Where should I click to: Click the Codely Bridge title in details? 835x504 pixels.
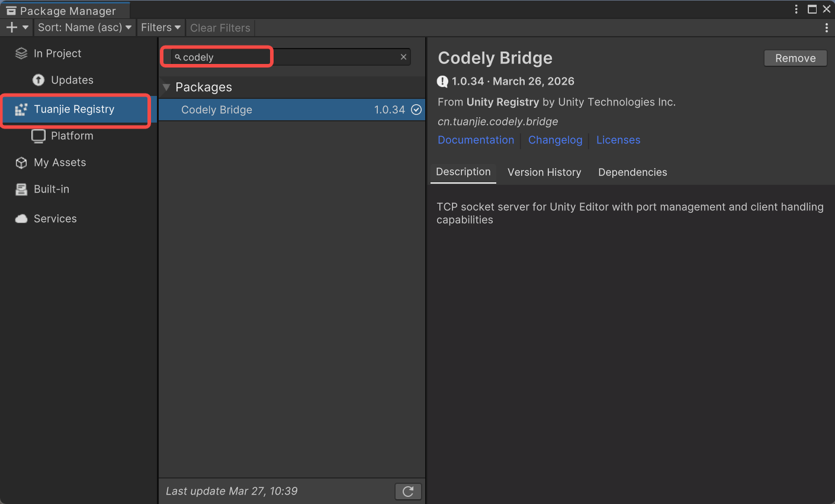[x=495, y=58]
